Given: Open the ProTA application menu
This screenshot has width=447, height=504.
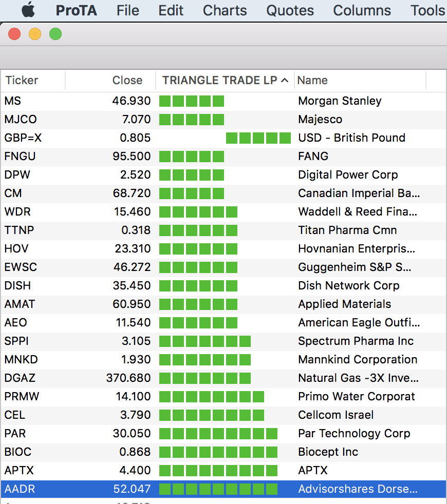Looking at the screenshot, I should [76, 11].
